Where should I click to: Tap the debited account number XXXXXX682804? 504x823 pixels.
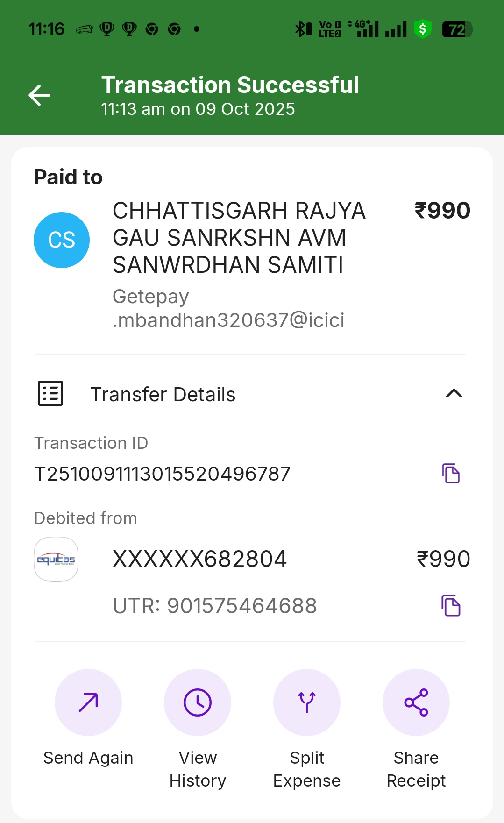199,559
